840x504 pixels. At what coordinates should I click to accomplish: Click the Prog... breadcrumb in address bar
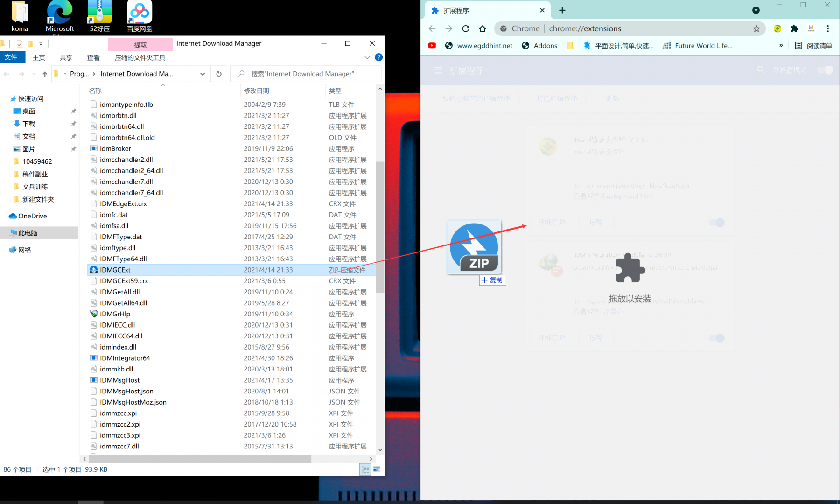pyautogui.click(x=79, y=74)
